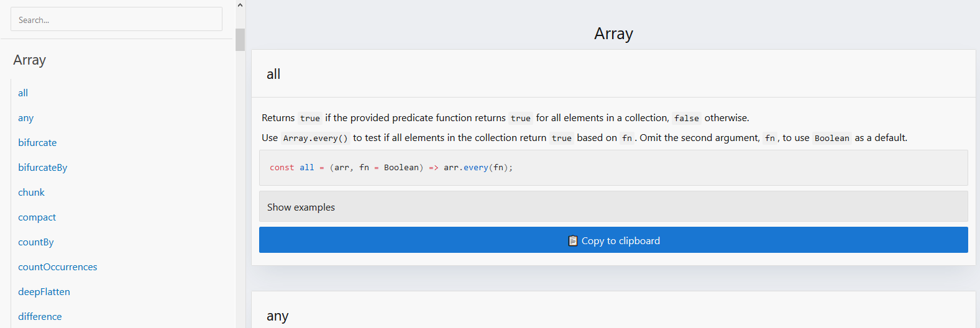Click the clipboard icon on the copy button

(x=573, y=240)
